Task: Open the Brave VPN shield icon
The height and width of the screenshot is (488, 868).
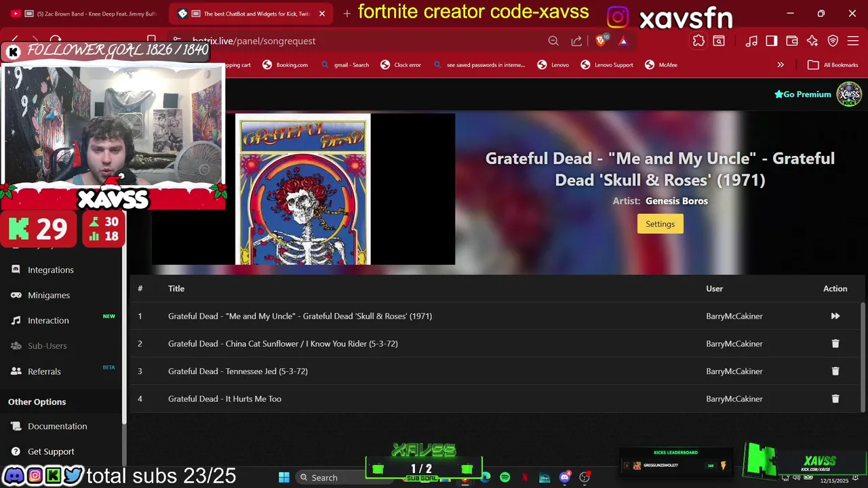Action: pos(833,41)
